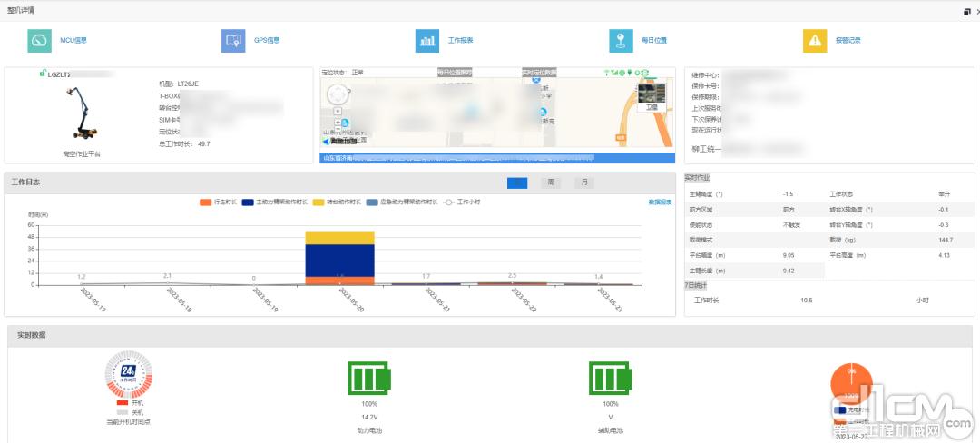Open the 数据报表 link
Viewport: 980px width, 444px height.
click(x=660, y=202)
